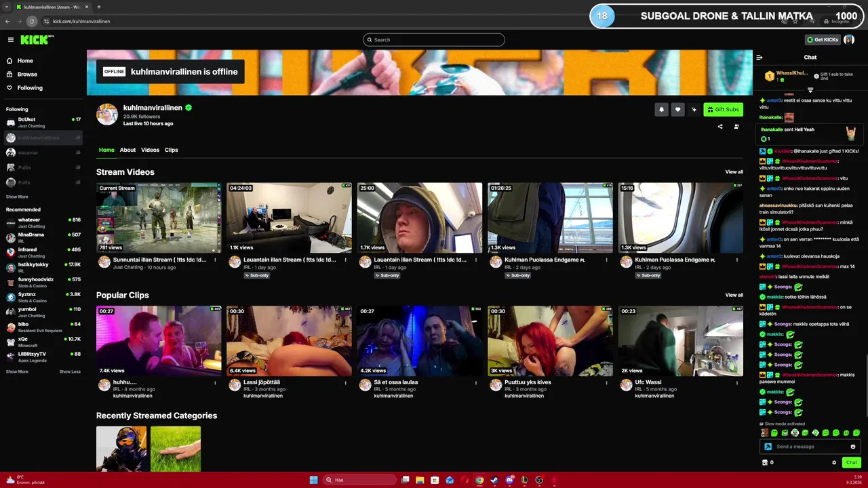Viewport: 868px width, 488px height.
Task: Click the Gift Subs button
Action: [723, 110]
